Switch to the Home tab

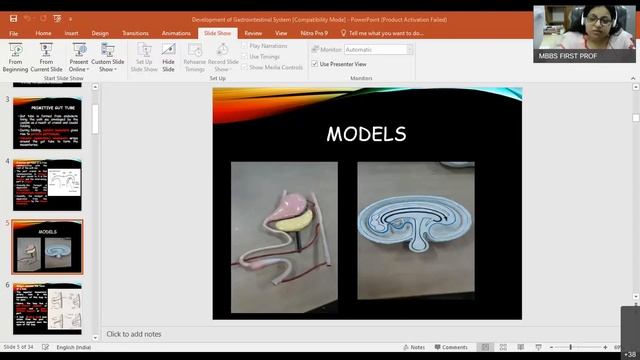[x=43, y=33]
